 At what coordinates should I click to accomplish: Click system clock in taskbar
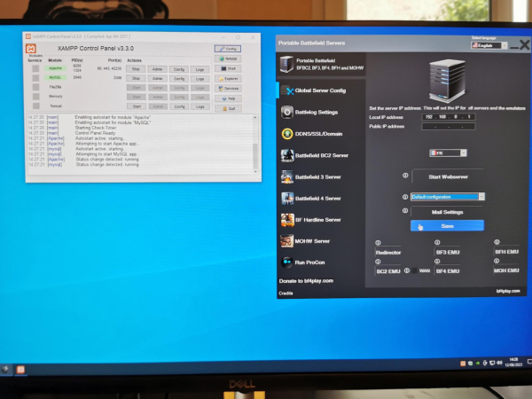[x=513, y=362]
